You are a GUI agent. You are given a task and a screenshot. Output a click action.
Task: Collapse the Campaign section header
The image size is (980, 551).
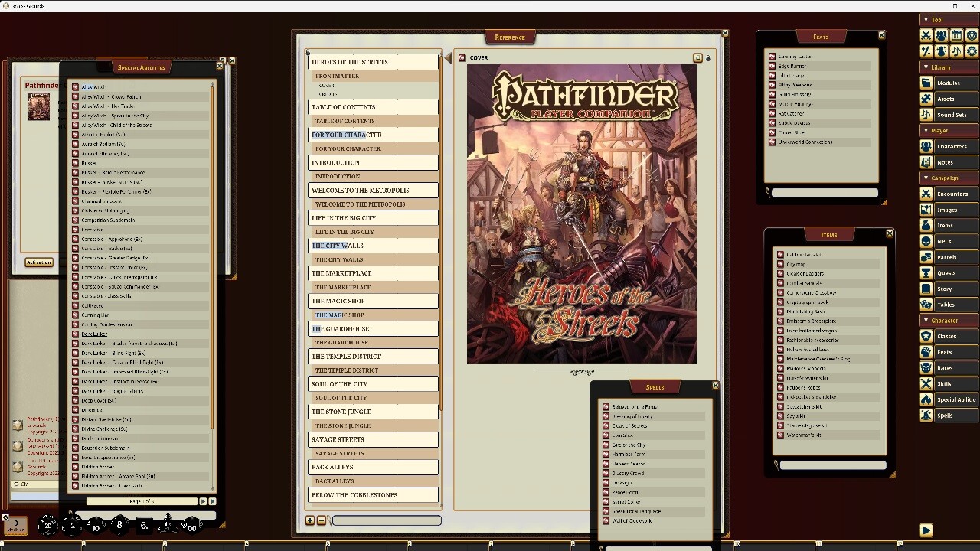pyautogui.click(x=927, y=178)
